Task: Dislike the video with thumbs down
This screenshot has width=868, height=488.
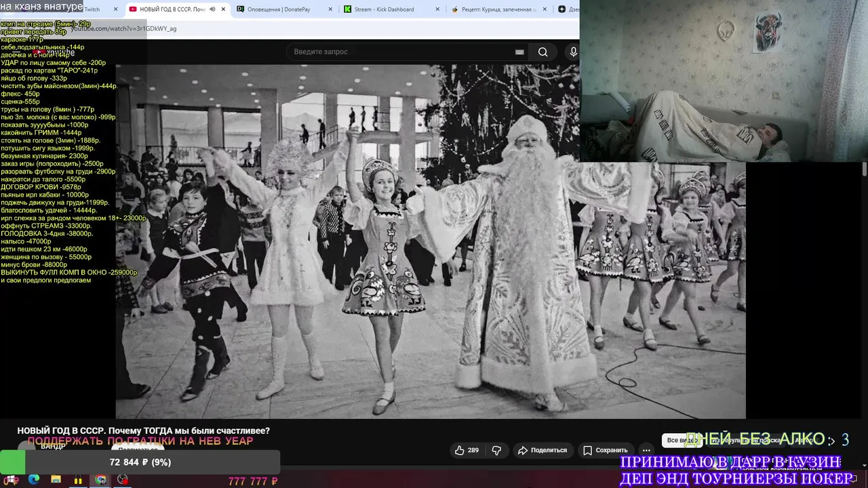Action: click(x=496, y=450)
